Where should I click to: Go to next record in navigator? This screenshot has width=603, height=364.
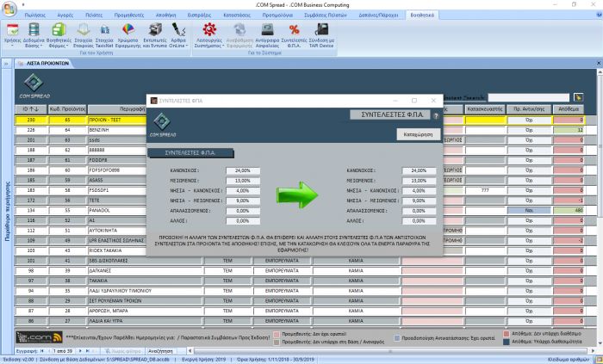pyautogui.click(x=80, y=351)
